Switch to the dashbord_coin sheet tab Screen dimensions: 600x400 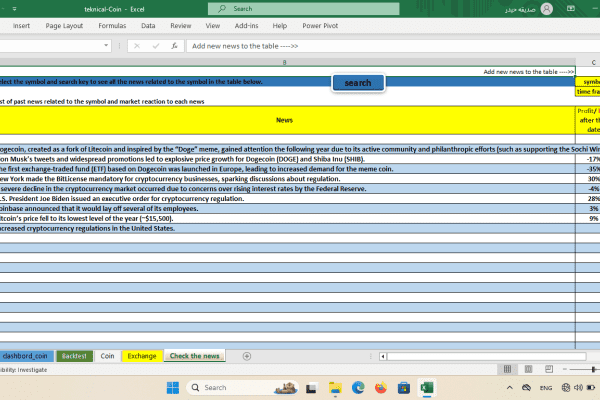(x=25, y=356)
